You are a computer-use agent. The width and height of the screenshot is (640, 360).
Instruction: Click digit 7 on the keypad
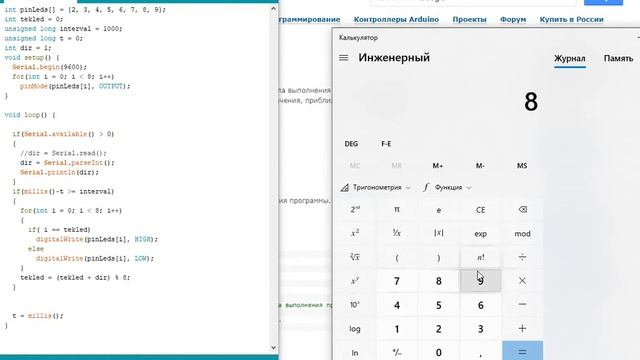click(x=397, y=281)
